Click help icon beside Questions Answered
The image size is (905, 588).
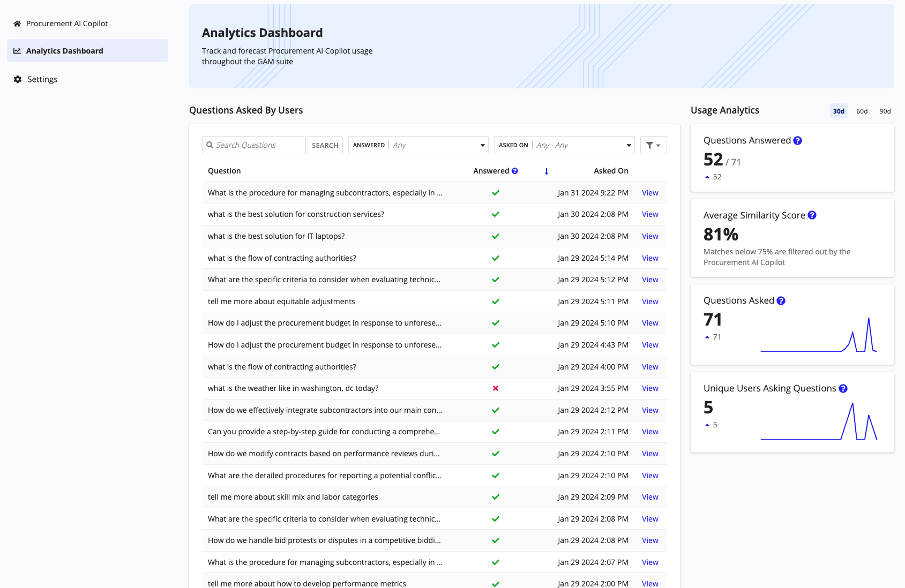(x=798, y=140)
